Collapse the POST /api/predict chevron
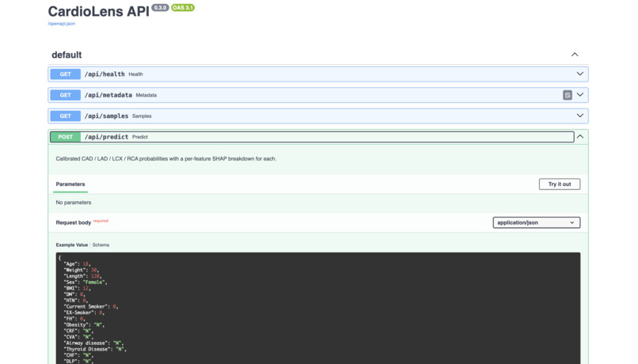Screen dimensions: 638x364 tap(579, 137)
